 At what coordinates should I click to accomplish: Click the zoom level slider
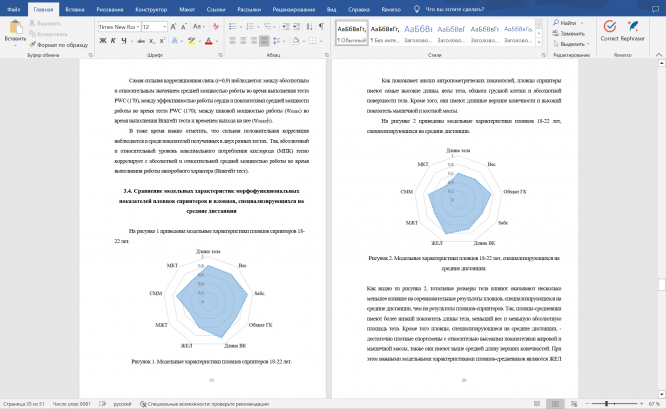[615, 403]
